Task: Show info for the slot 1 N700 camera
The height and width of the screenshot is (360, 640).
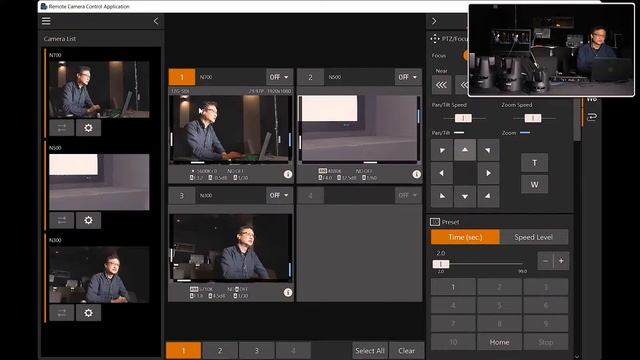Action: (288, 174)
